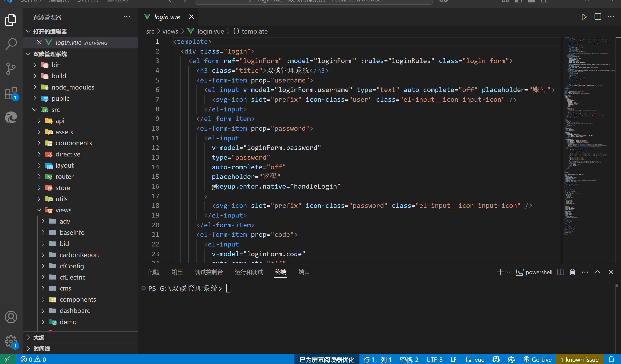Expand the router folder
This screenshot has height=364, width=621.
[x=64, y=177]
